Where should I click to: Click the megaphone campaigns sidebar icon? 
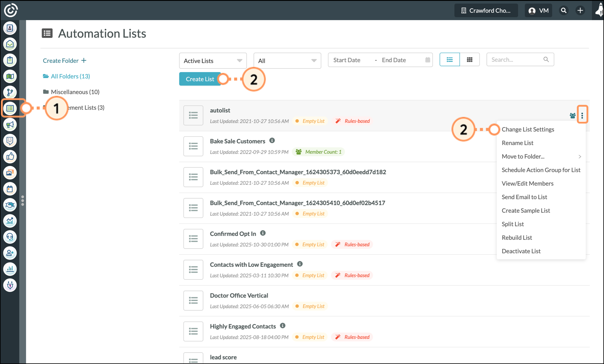coord(10,124)
